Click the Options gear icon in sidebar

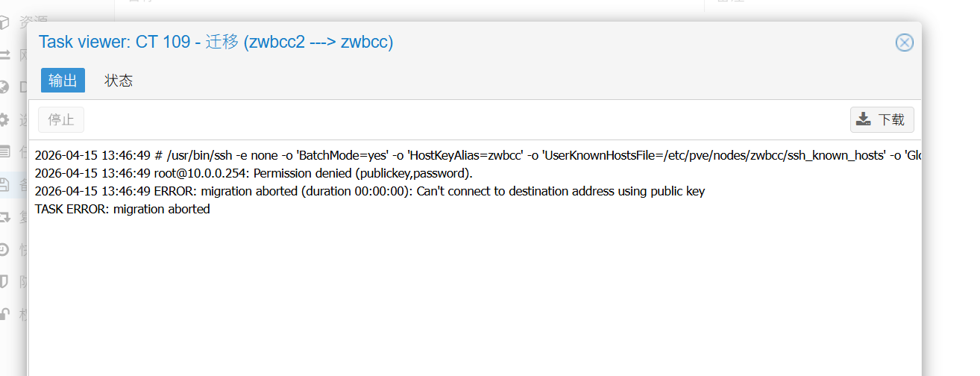(x=4, y=119)
